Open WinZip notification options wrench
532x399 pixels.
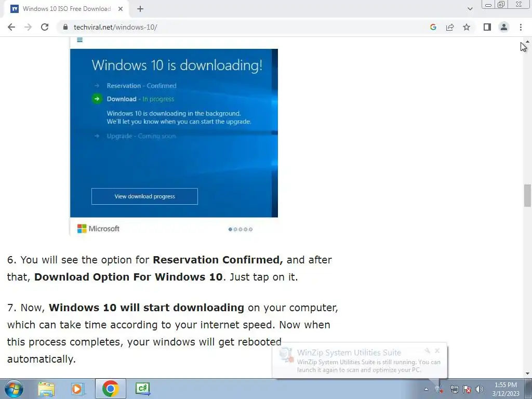pyautogui.click(x=428, y=351)
